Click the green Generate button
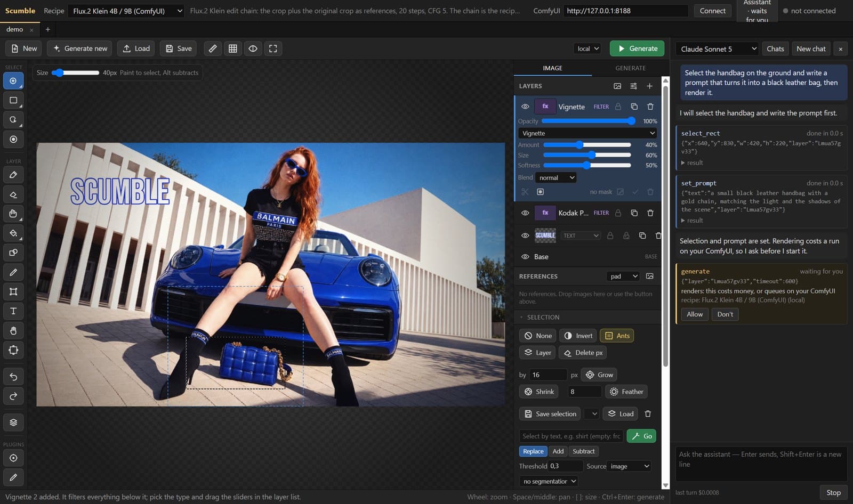Viewport: 853px width, 504px height. point(637,48)
